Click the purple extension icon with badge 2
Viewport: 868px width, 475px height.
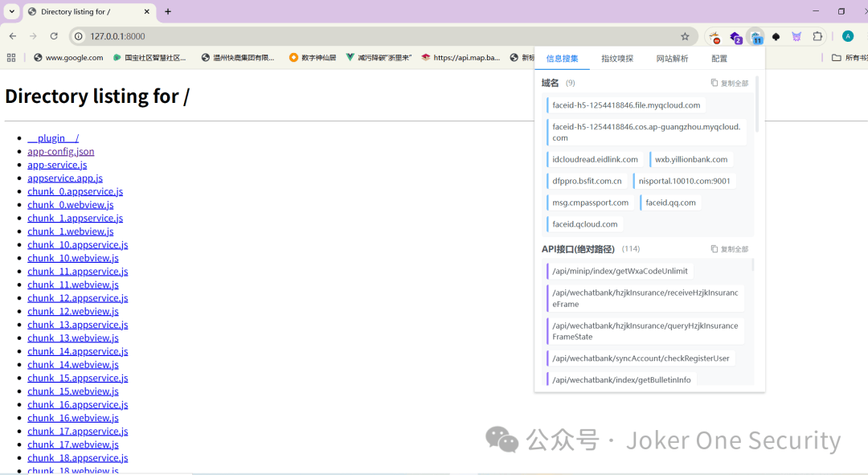click(x=735, y=37)
